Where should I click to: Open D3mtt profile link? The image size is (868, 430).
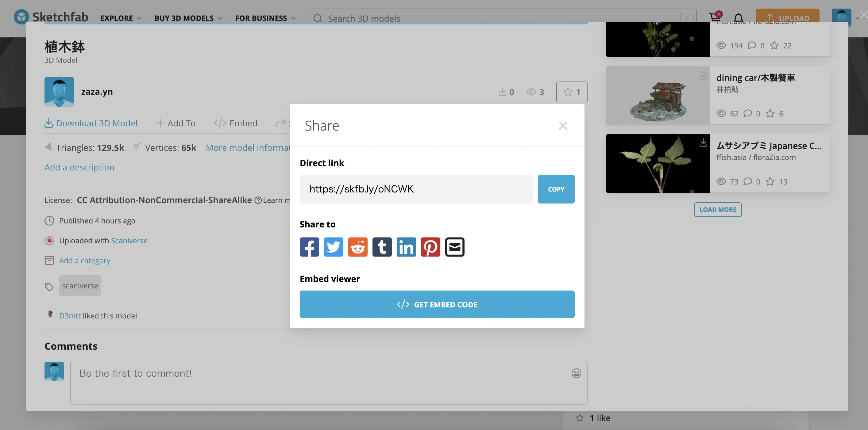coord(70,316)
